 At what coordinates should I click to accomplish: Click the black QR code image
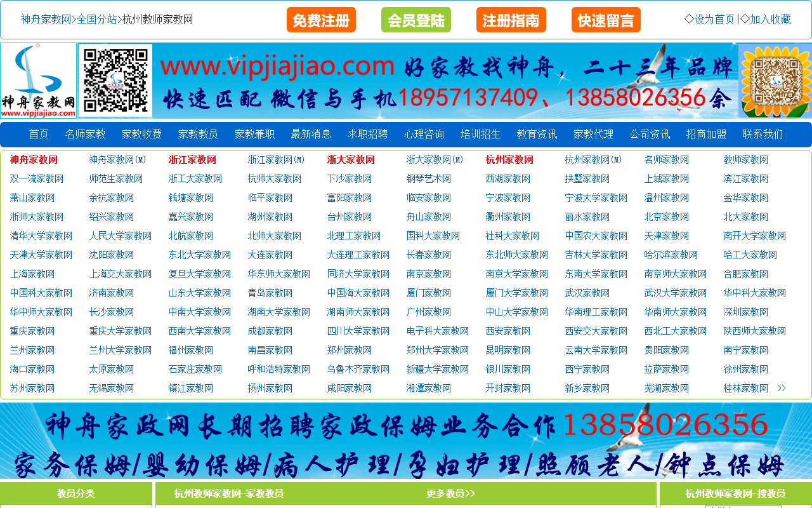pos(115,81)
